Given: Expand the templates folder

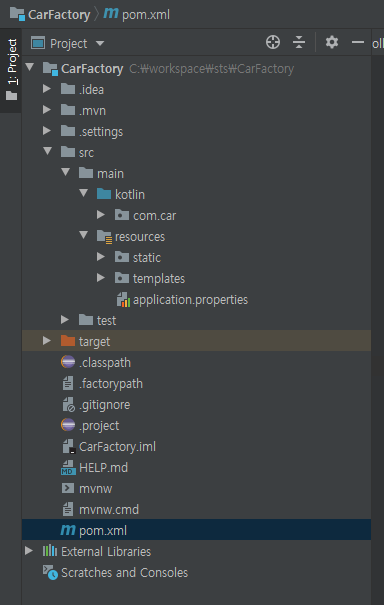Looking at the screenshot, I should pyautogui.click(x=101, y=278).
